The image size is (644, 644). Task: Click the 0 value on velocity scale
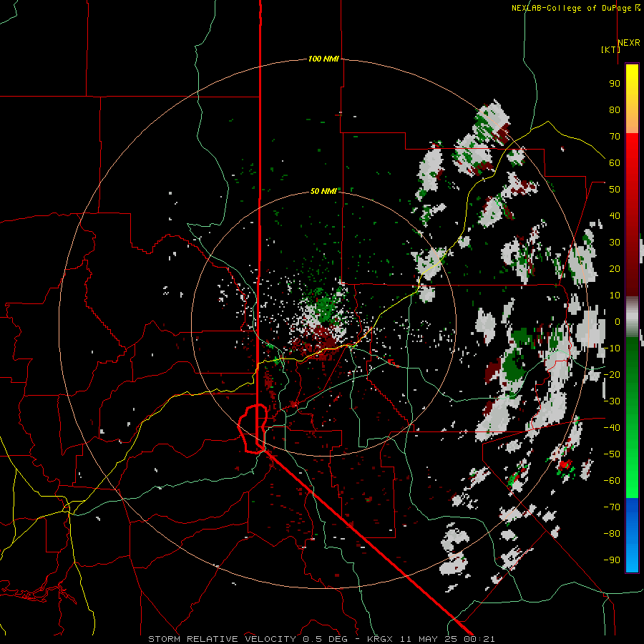click(618, 322)
